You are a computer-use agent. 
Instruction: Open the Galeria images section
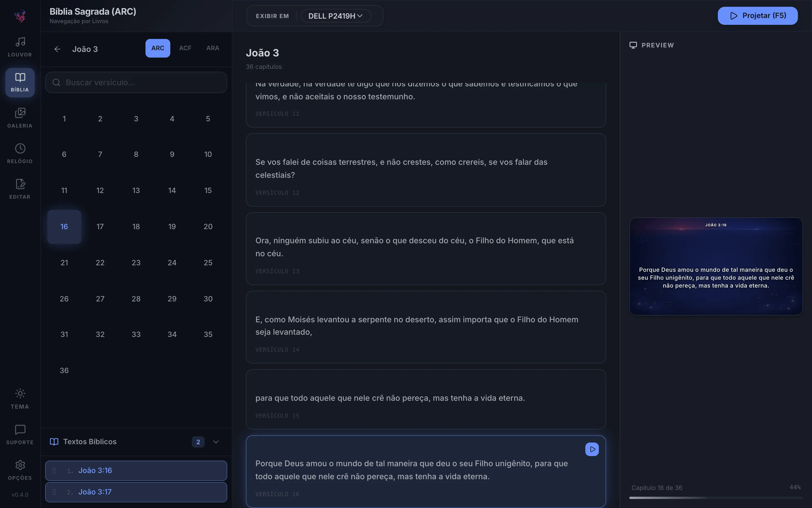pyautogui.click(x=20, y=118)
